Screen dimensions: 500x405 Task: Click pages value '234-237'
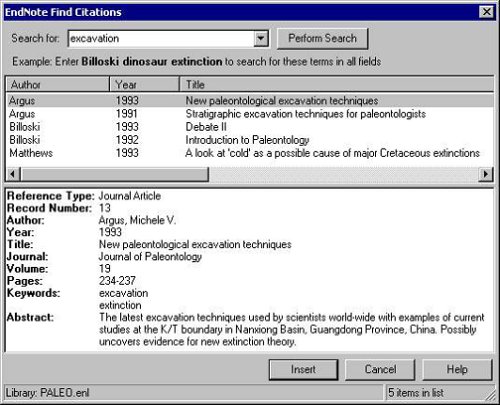[x=117, y=281]
